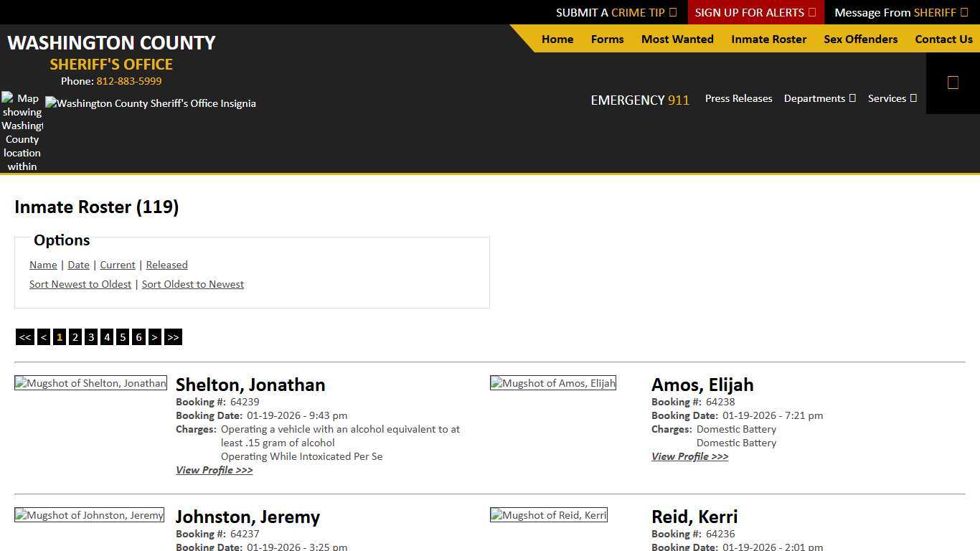Open the Inmate Roster menu item

click(768, 39)
